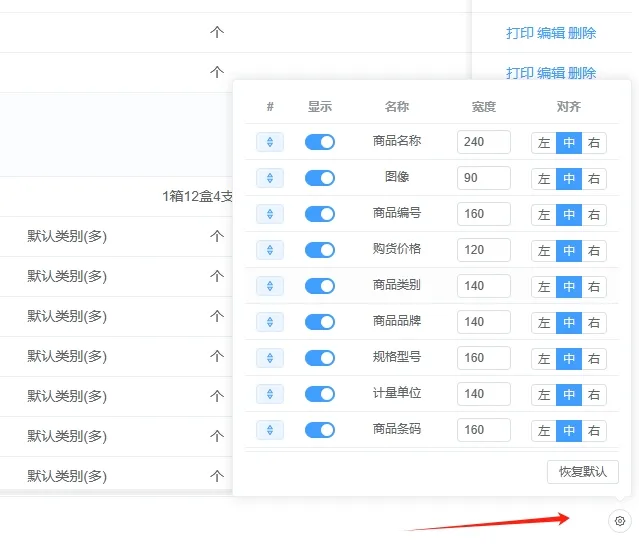
Task: Align 商品名称 column left with 左
Action: (544, 143)
